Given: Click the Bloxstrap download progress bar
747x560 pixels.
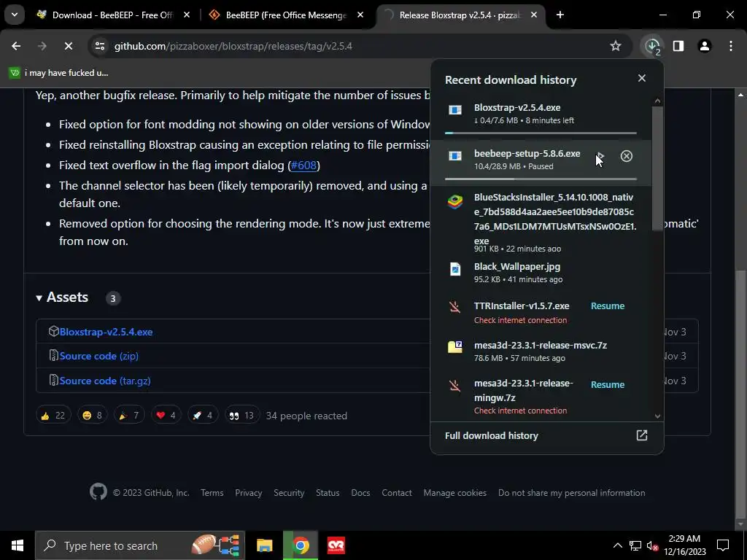Looking at the screenshot, I should [x=541, y=133].
